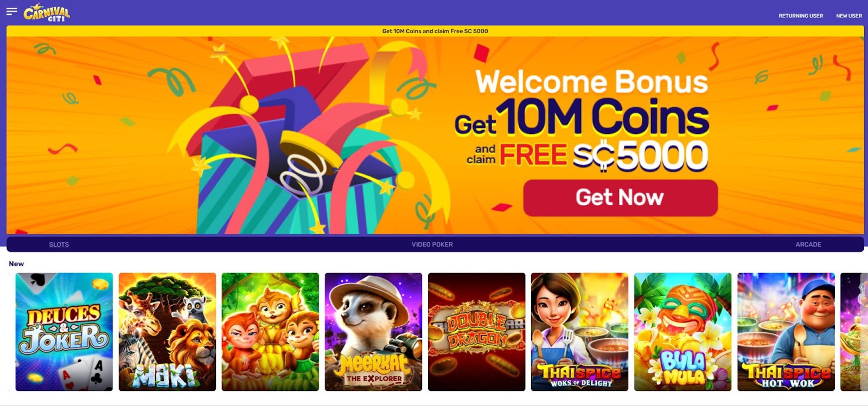Open the Deuces & Joker game
The image size is (868, 406).
coord(64,332)
